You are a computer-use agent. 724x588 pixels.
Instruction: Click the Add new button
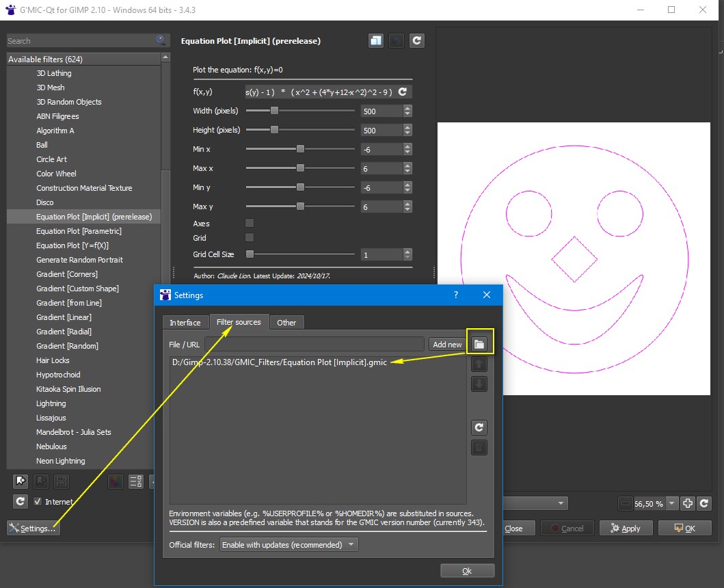pos(447,344)
